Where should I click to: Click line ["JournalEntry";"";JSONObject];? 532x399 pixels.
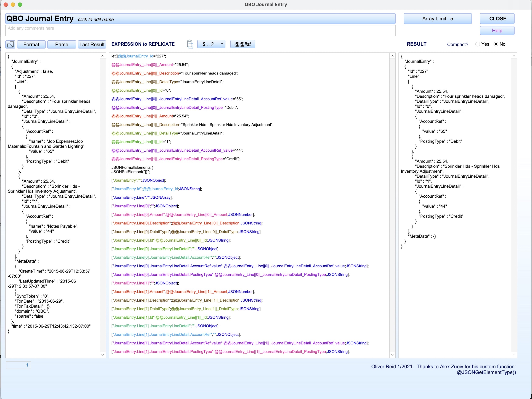(139, 180)
